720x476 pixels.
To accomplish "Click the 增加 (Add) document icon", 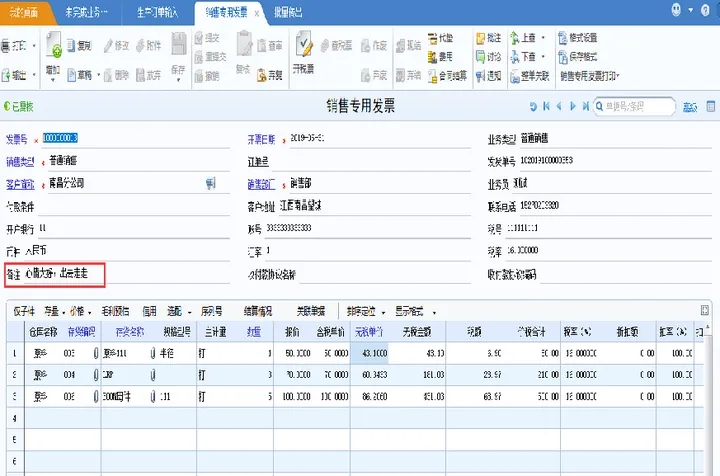I will click(55, 49).
